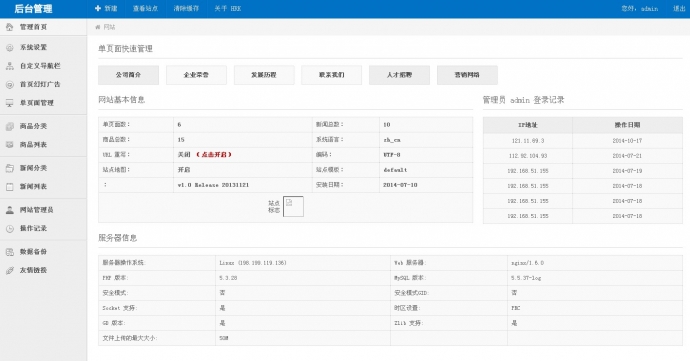Open the 公司简介 quick page button

[128, 75]
